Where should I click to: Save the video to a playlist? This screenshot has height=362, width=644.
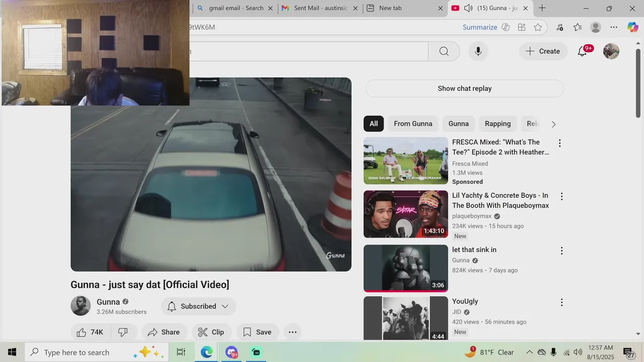click(x=257, y=332)
